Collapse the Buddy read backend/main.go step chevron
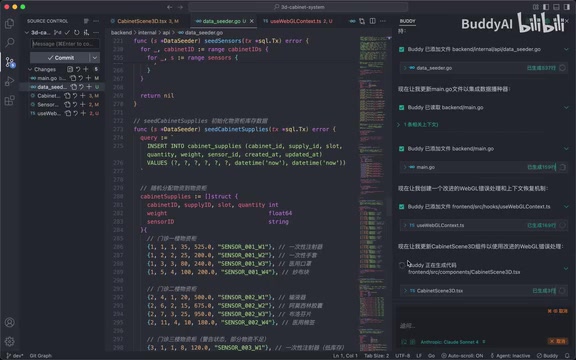This screenshot has height=360, width=576. 566,107
